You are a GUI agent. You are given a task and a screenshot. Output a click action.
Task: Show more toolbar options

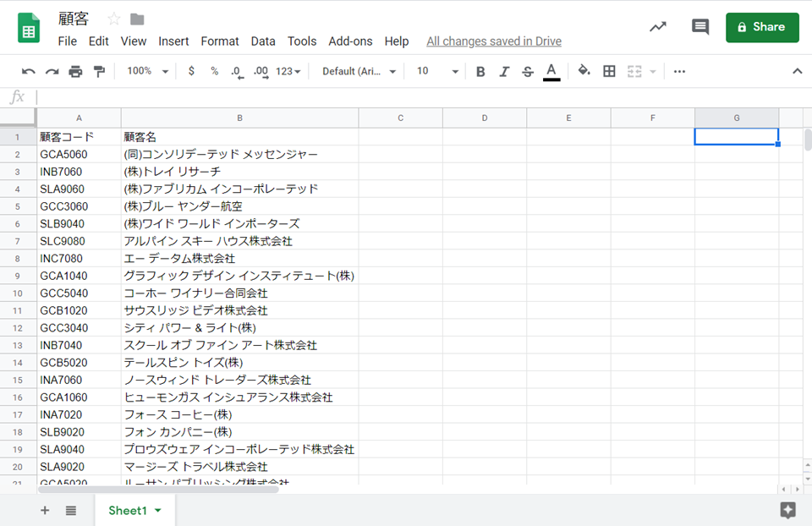coord(679,71)
